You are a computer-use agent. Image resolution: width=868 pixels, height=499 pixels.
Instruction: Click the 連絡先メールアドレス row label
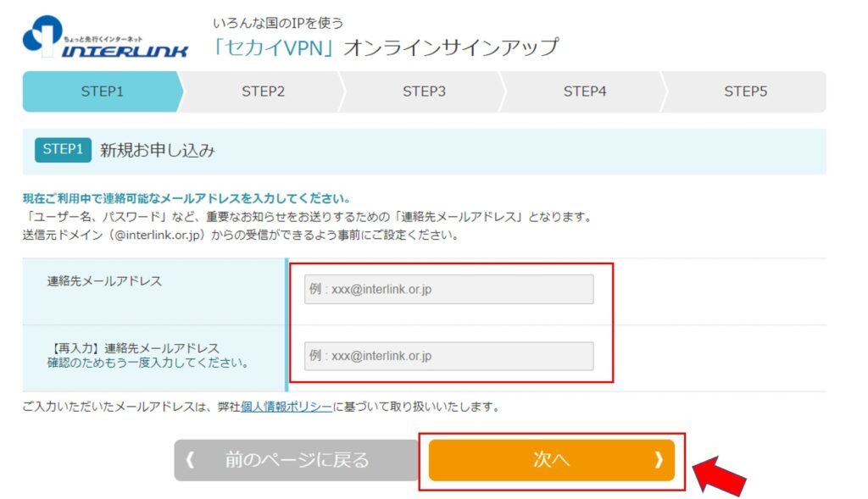[104, 281]
